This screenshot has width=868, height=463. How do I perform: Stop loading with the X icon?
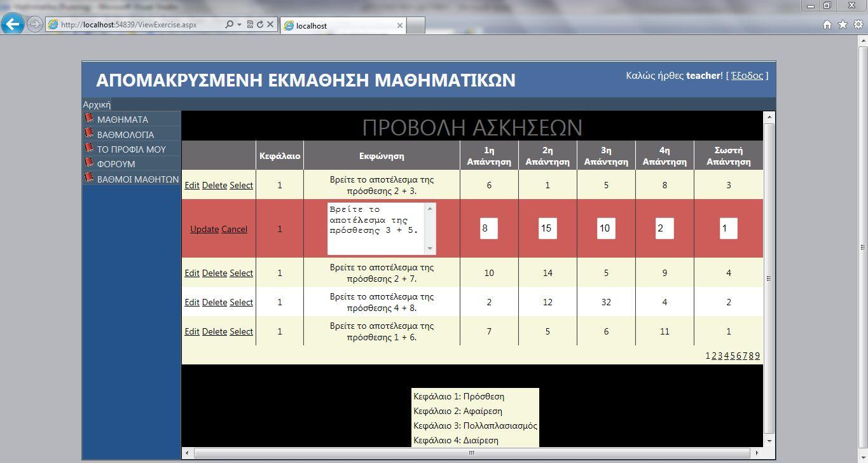click(270, 25)
